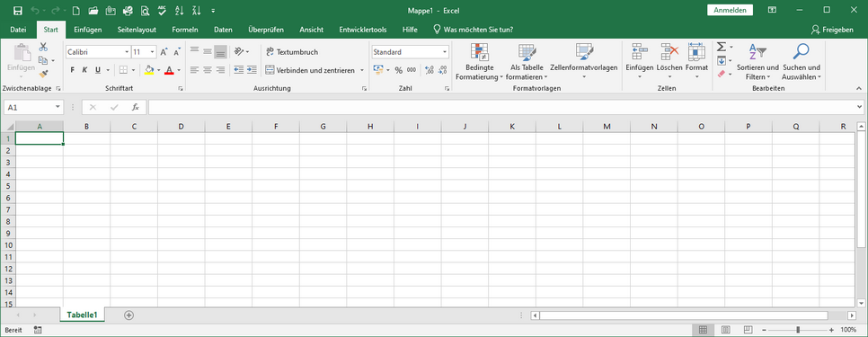Add a decimal place icon
The image size is (868, 337).
[429, 70]
